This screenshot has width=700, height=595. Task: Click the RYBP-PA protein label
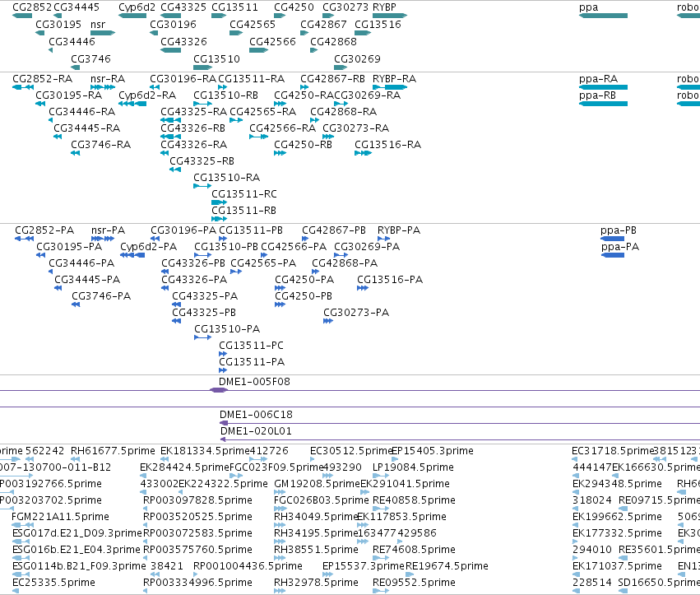(x=399, y=230)
